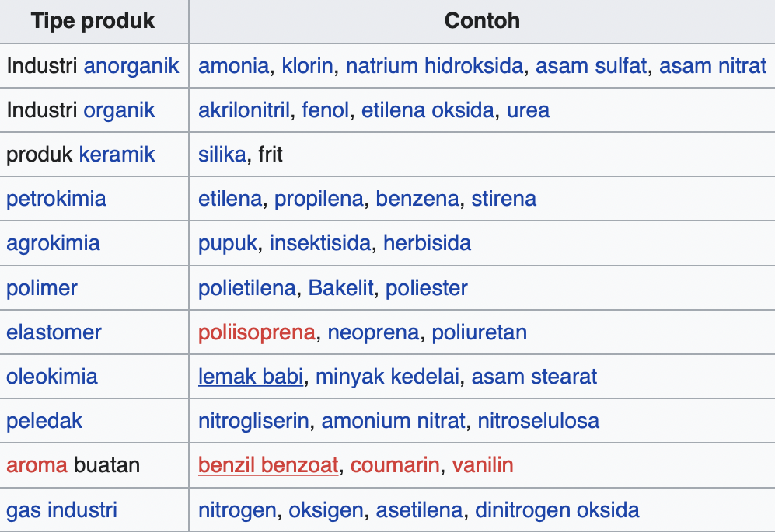
Task: Open the red poliisoprena link
Action: (257, 332)
